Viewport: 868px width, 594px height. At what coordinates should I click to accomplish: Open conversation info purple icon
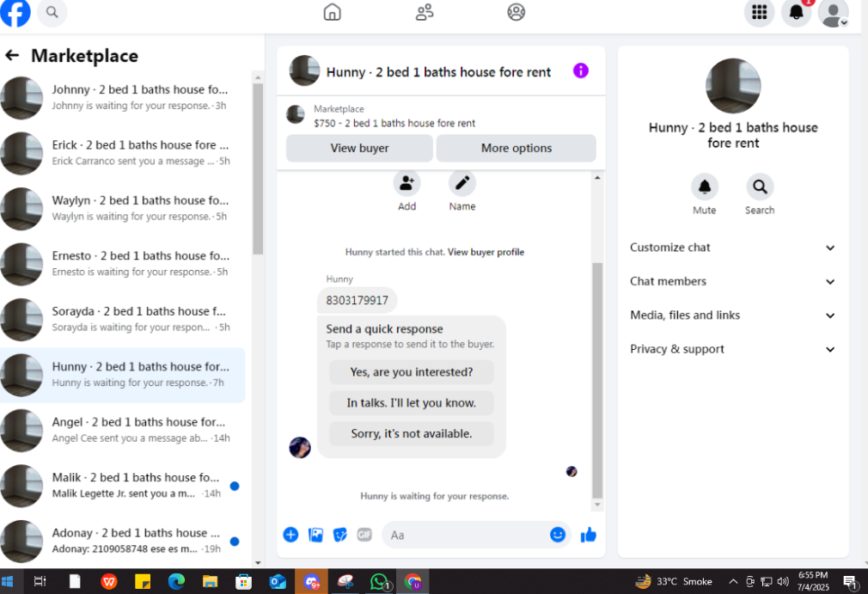(581, 70)
